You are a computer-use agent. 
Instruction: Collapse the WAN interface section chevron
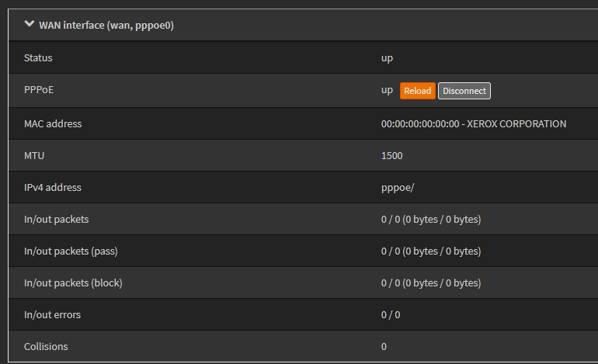point(30,25)
